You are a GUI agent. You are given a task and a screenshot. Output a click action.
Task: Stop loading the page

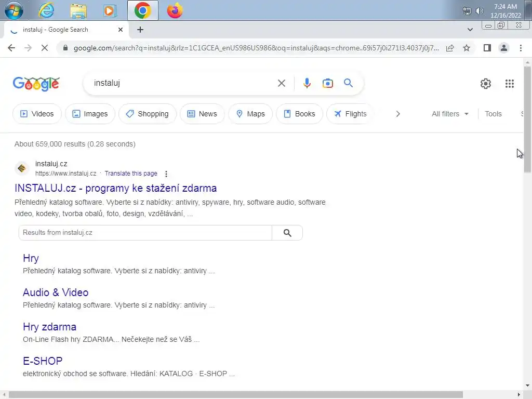(x=45, y=48)
